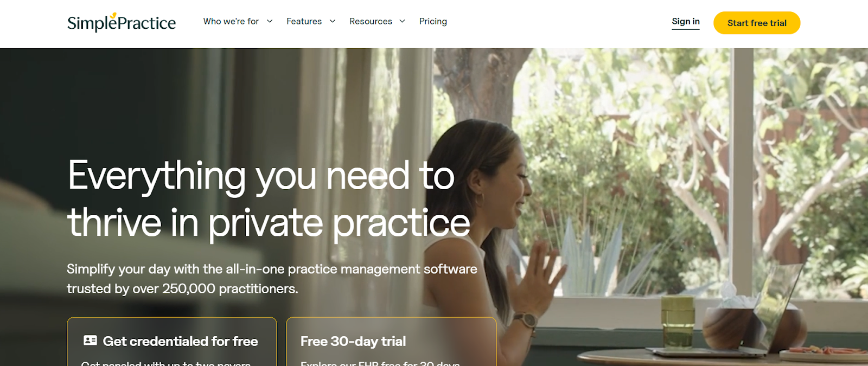This screenshot has height=366, width=868.
Task: Click the SimplePractice logo
Action: [x=122, y=22]
